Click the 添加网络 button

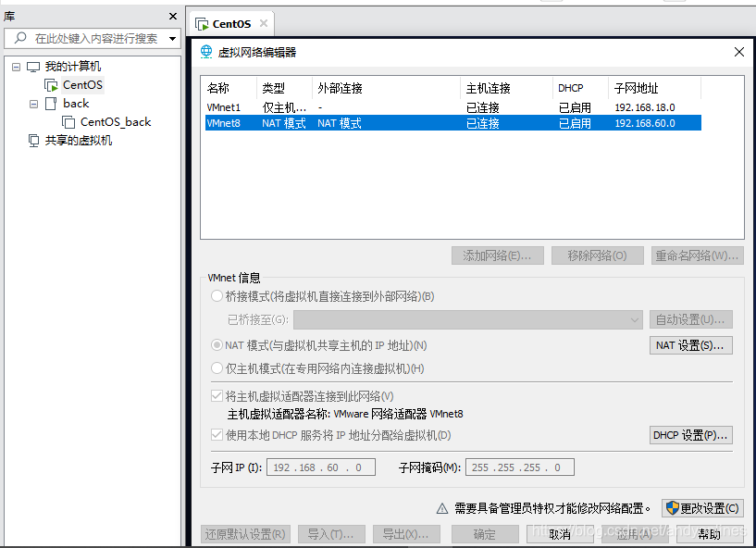tap(498, 255)
